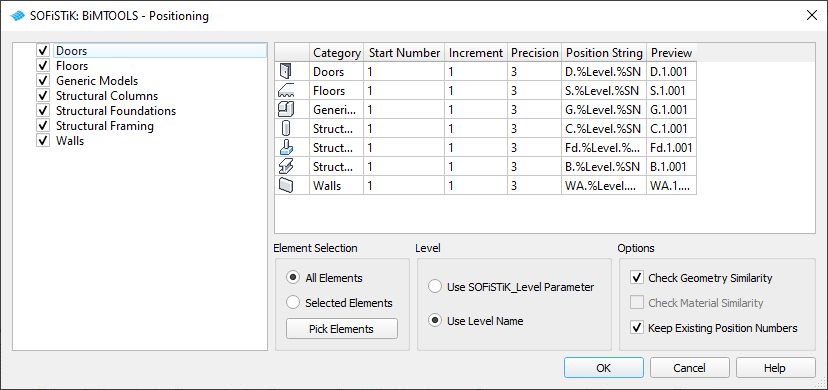The height and width of the screenshot is (390, 828).
Task: Select Structural Columns in category tree
Action: (107, 96)
